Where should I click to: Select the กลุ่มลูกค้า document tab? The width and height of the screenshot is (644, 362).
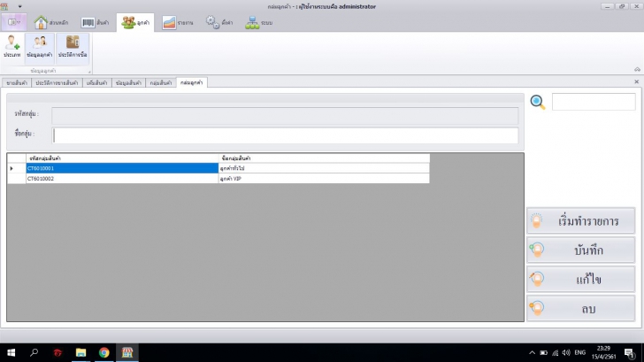pyautogui.click(x=191, y=82)
